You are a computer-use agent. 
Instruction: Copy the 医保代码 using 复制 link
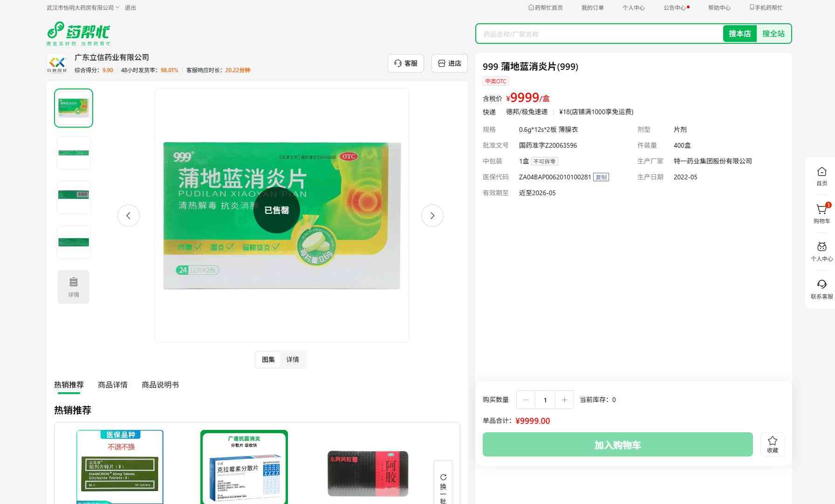(601, 177)
